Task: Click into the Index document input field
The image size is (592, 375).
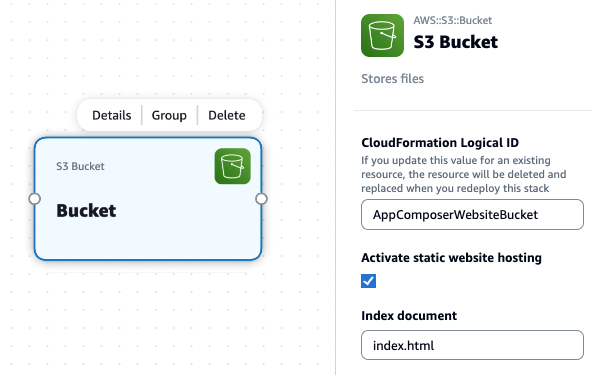Action: click(472, 345)
